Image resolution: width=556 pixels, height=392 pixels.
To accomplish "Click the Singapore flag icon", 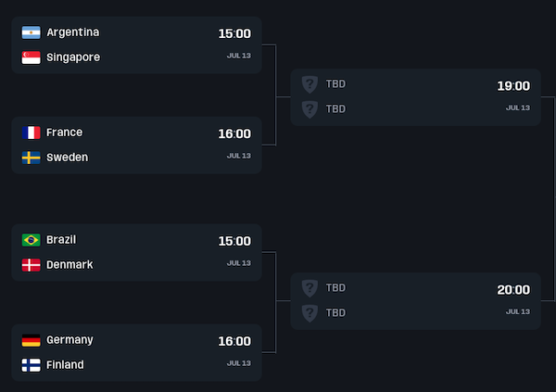I will click(31, 57).
